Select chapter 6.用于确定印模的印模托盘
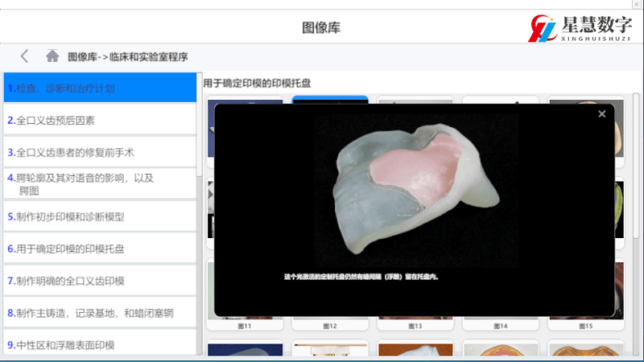644x362 pixels. pos(100,249)
